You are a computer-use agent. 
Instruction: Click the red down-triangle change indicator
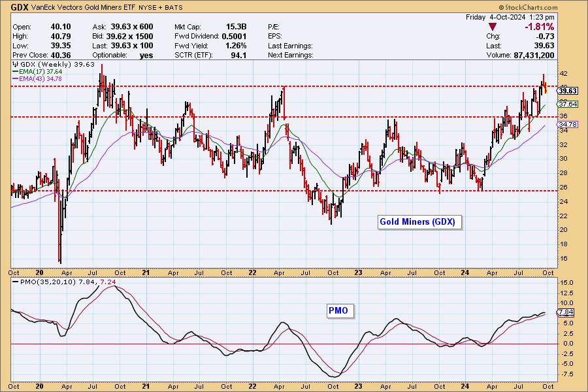point(493,27)
